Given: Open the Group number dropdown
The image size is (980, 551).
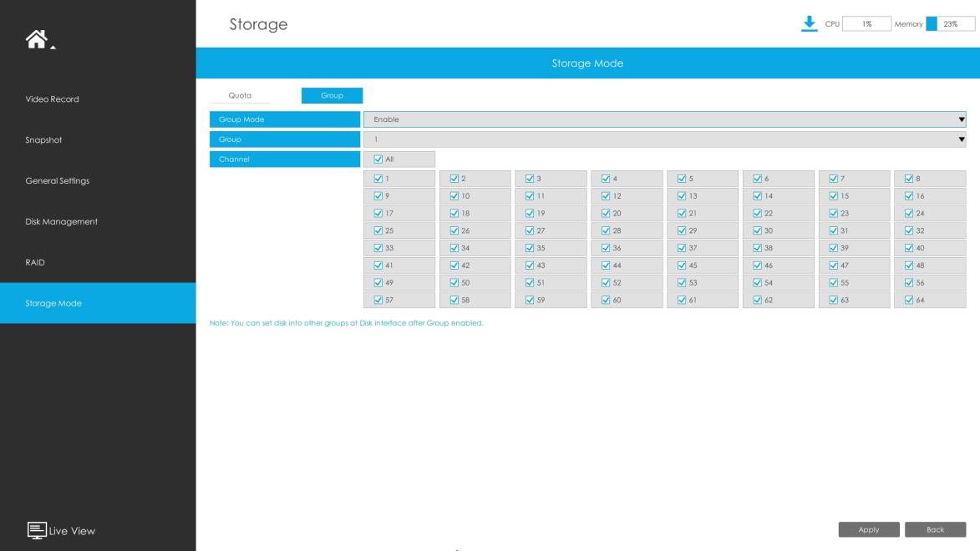Looking at the screenshot, I should [x=664, y=139].
